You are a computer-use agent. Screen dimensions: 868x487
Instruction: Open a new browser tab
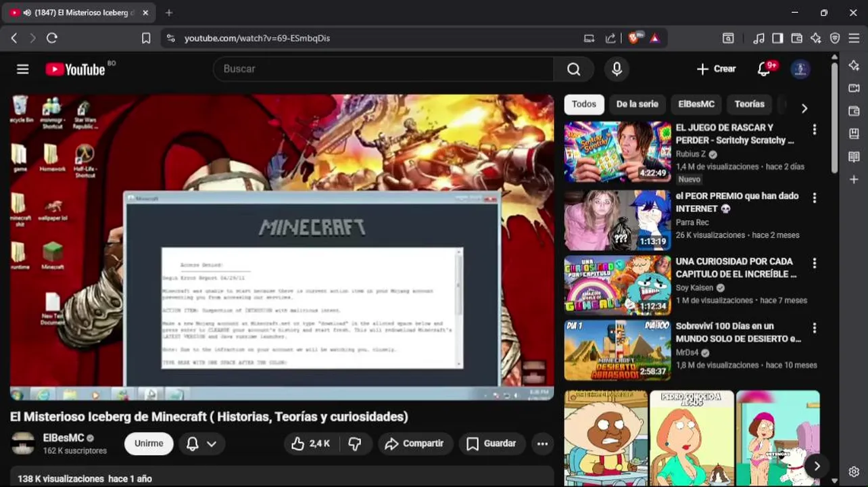click(169, 13)
